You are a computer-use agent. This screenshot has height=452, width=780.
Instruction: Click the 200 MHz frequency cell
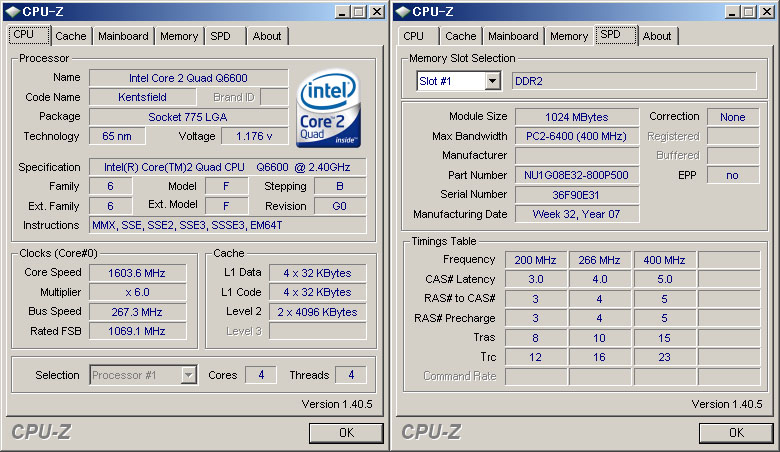click(536, 260)
